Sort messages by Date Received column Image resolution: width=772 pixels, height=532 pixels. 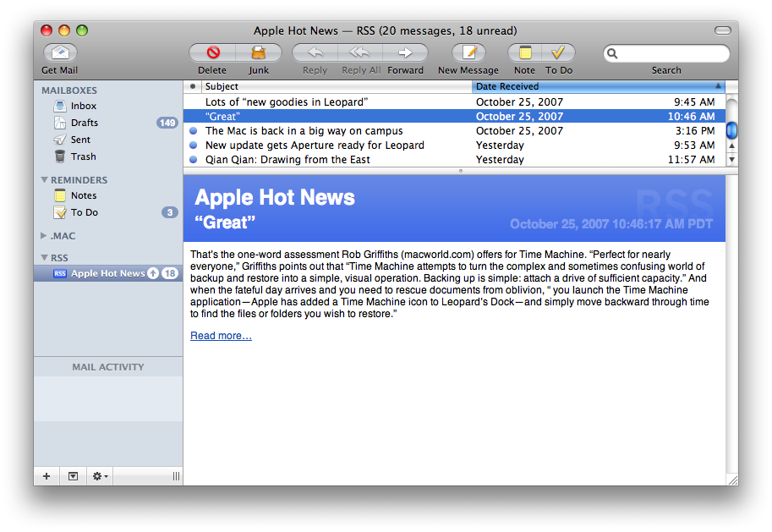600,87
